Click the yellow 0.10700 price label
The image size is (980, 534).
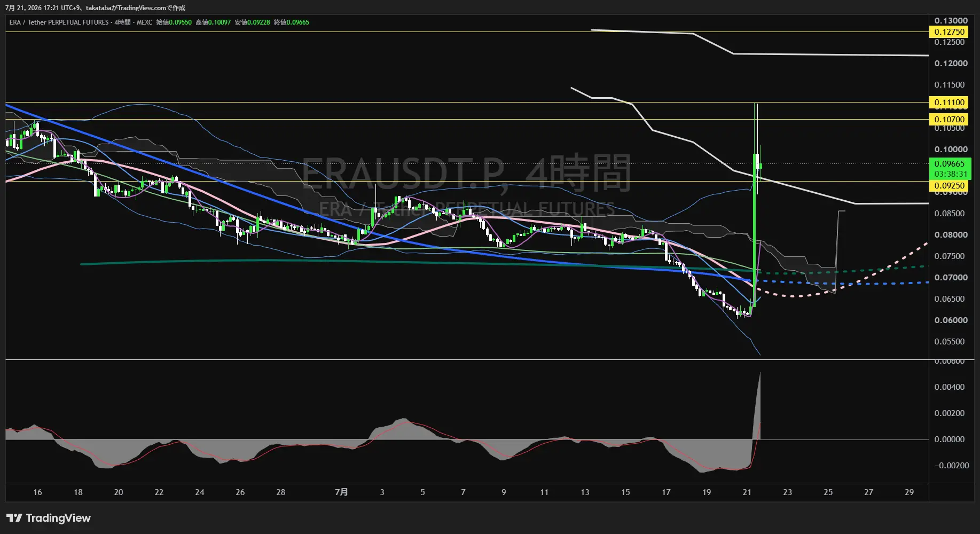coord(950,120)
